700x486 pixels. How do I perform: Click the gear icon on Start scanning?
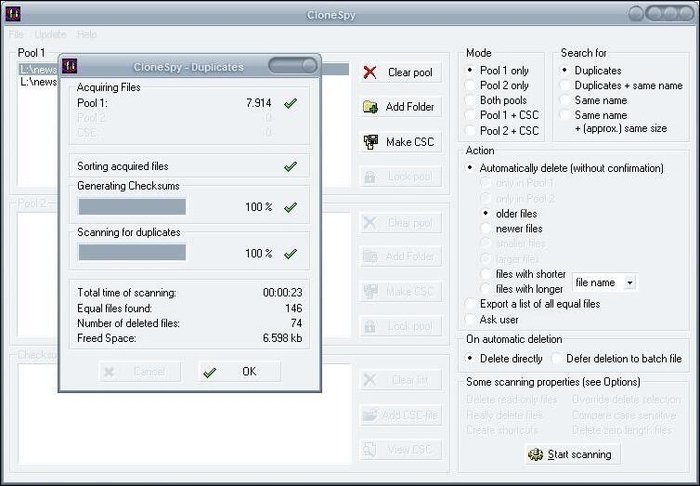(x=536, y=454)
